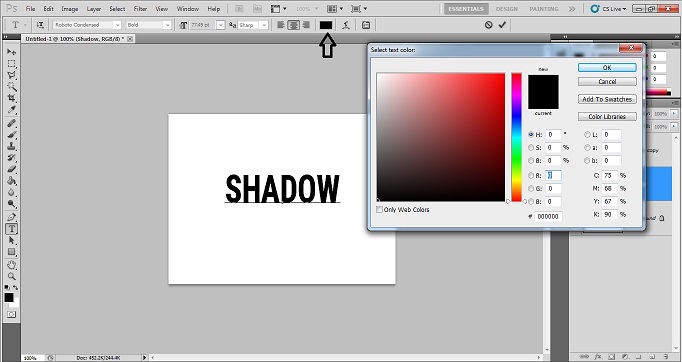Image resolution: width=682 pixels, height=362 pixels.
Task: Click OK in color picker
Action: click(607, 67)
